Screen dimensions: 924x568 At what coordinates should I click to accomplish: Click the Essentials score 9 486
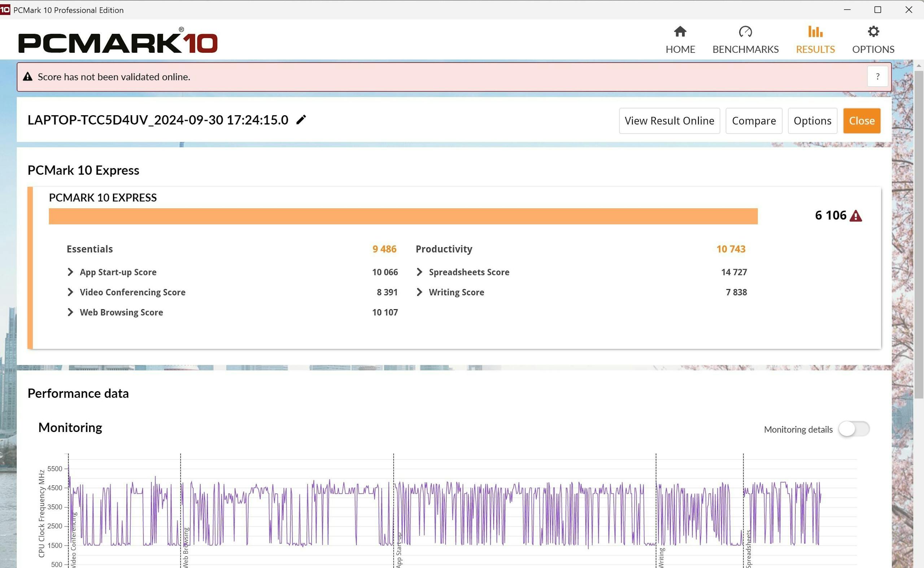pyautogui.click(x=384, y=249)
